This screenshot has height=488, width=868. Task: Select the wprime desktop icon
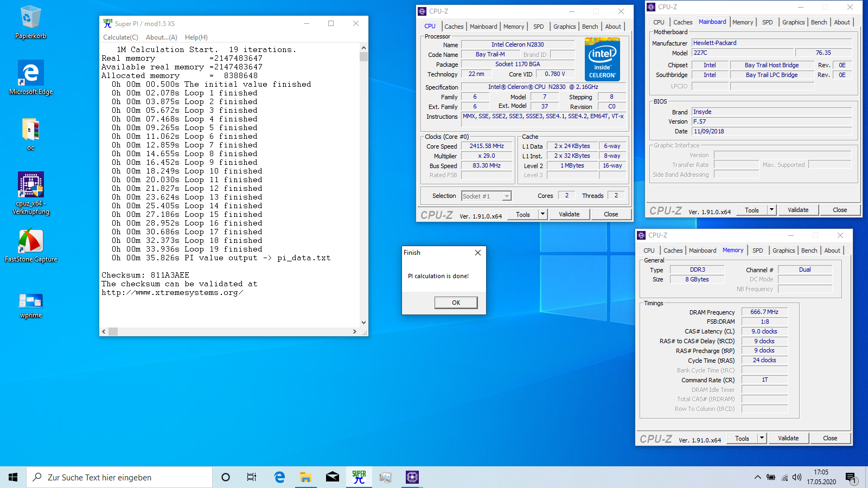(30, 306)
